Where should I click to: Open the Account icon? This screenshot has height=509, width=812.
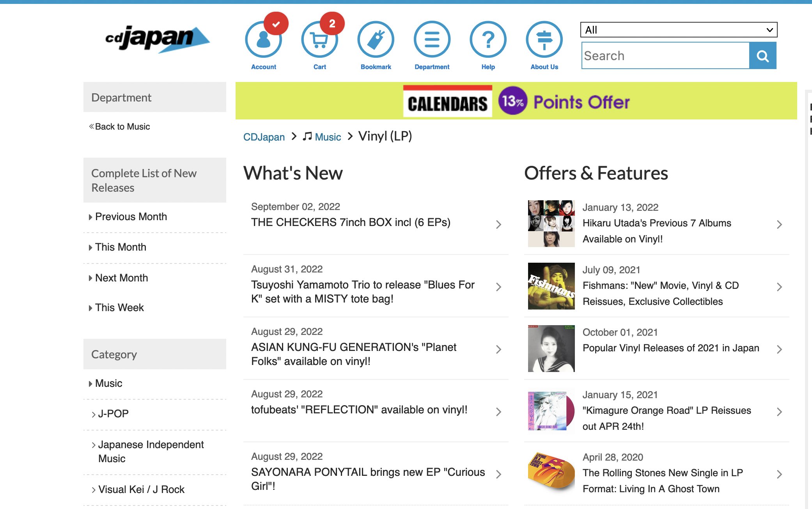(x=263, y=40)
